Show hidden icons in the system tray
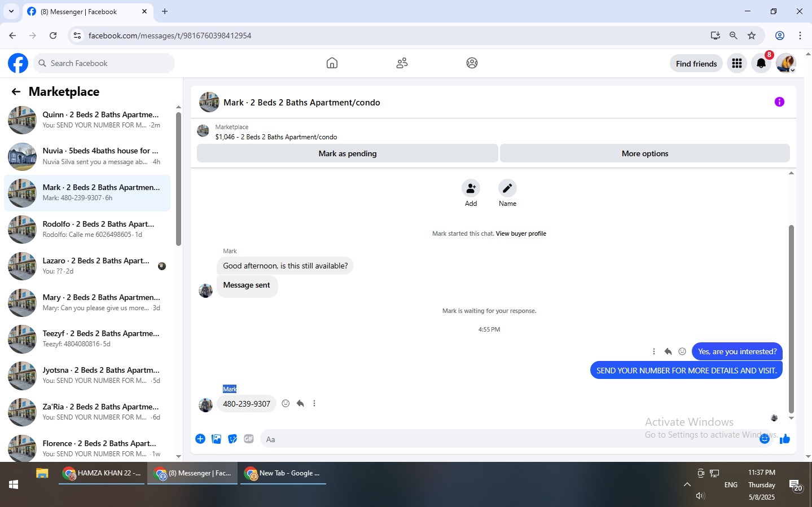 (687, 484)
